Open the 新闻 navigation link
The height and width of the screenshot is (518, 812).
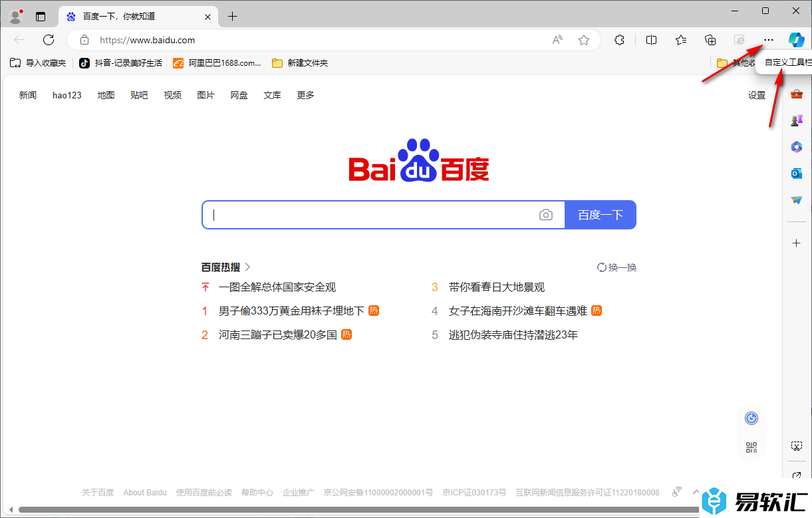28,95
